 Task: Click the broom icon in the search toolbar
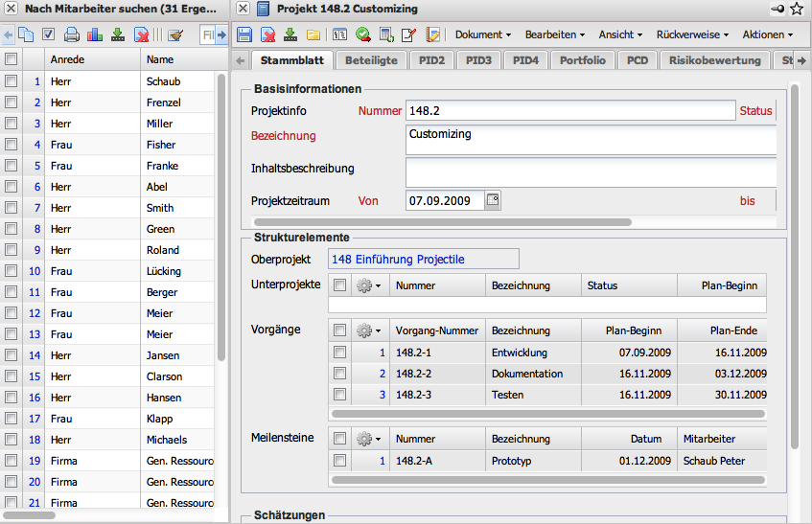click(x=174, y=34)
